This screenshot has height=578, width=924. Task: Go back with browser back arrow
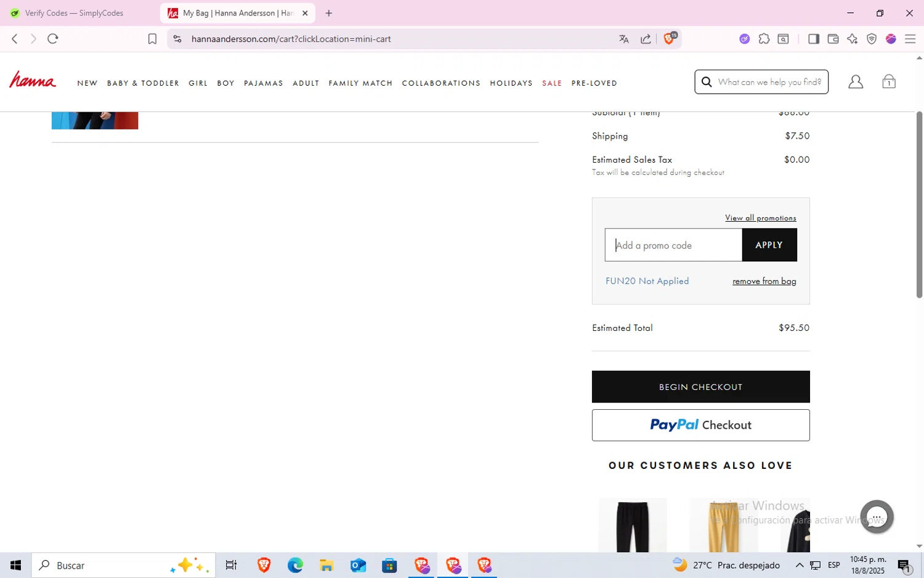tap(15, 39)
